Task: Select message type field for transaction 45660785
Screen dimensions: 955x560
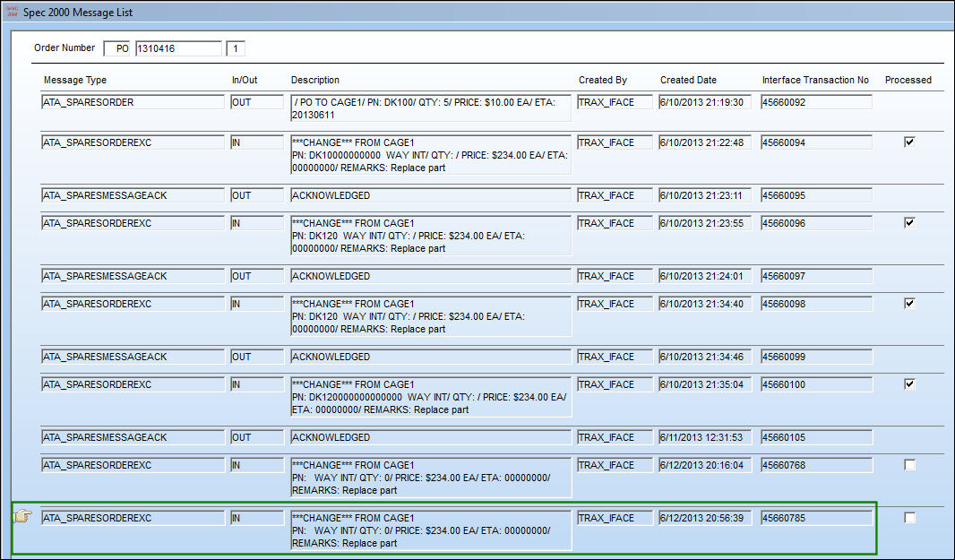Action: (x=133, y=518)
